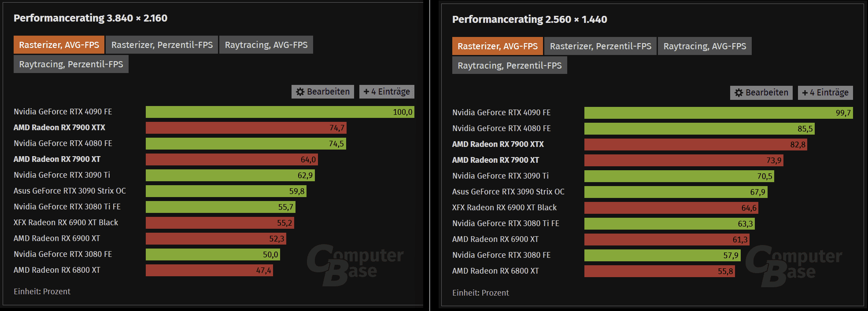
Task: Click Radeon RX 7900 XTX red bar showing 74,7
Action: click(246, 128)
